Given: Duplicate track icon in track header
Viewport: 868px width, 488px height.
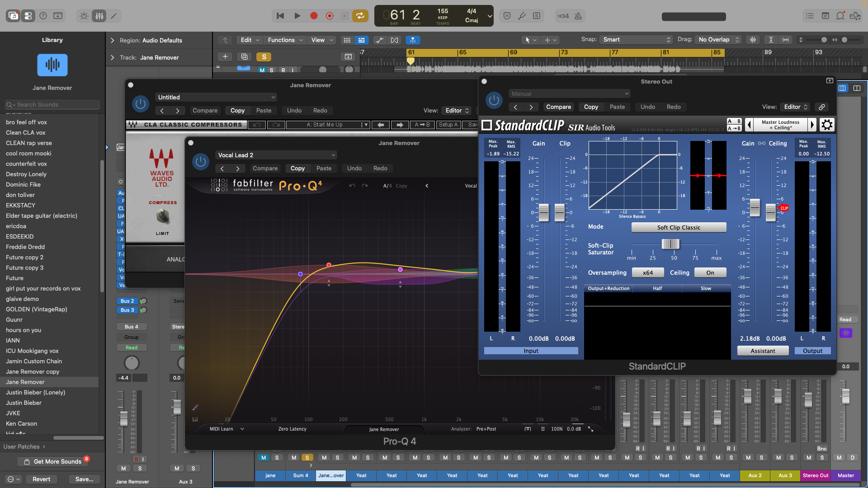Looking at the screenshot, I should point(244,56).
